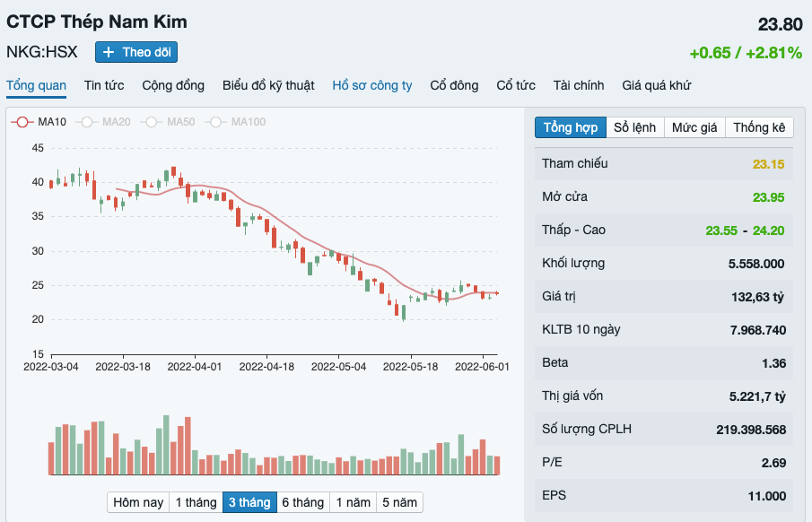Screen dimensions: 812x522
Task: Click the Theo dõi follow button
Action: point(136,52)
